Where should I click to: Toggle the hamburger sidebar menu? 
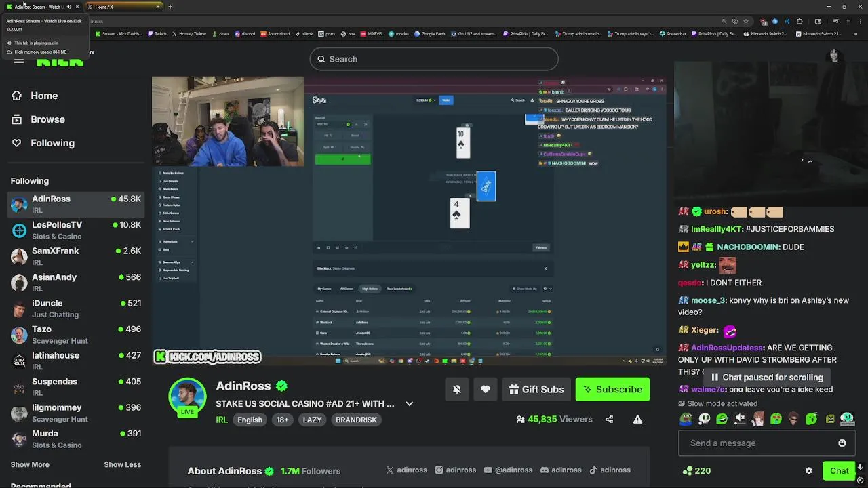click(x=19, y=62)
